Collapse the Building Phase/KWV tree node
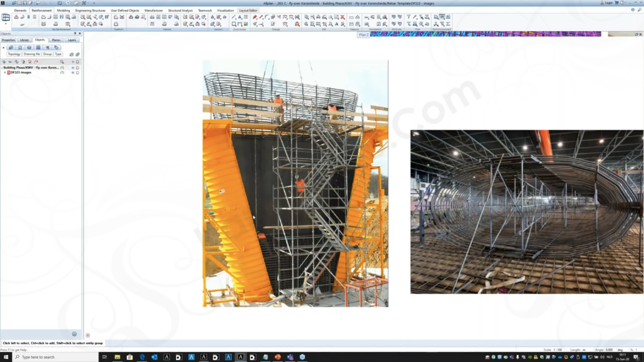 click(x=2, y=67)
